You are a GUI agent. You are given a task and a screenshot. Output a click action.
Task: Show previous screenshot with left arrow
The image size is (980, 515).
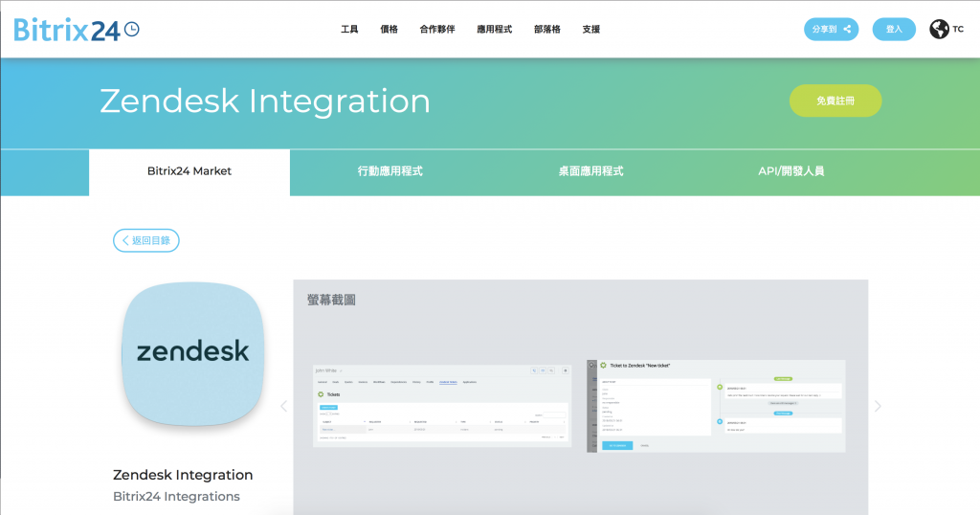pyautogui.click(x=283, y=406)
